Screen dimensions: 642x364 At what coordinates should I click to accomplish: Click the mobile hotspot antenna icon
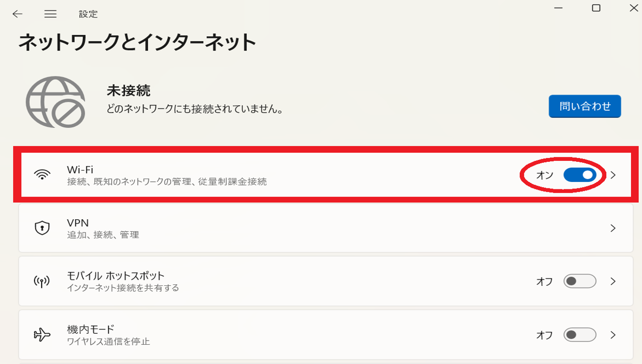point(42,281)
